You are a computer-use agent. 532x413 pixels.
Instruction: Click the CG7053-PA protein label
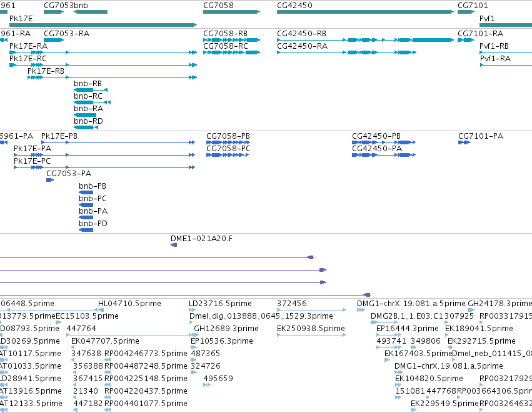point(69,174)
